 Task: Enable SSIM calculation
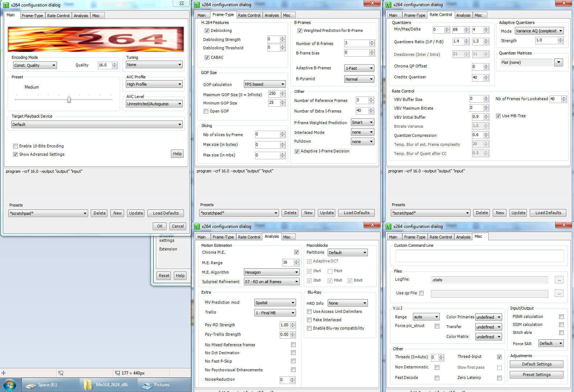[x=561, y=325]
